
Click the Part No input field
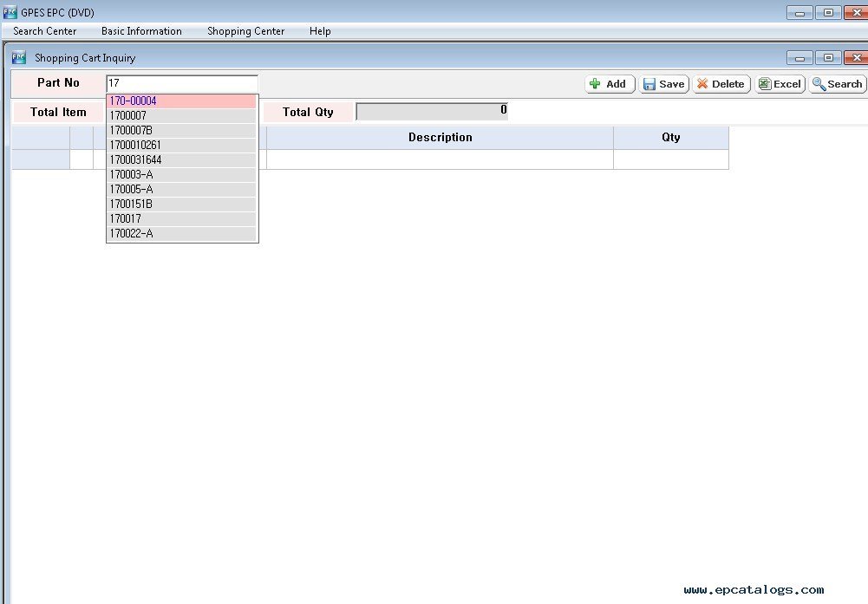[x=181, y=83]
